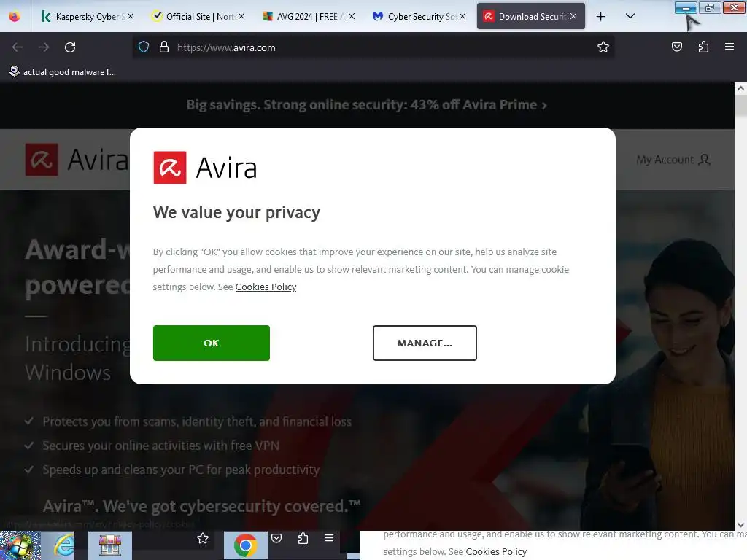Click 'Protects you from scams' bullet text
The width and height of the screenshot is (747, 560).
[197, 421]
